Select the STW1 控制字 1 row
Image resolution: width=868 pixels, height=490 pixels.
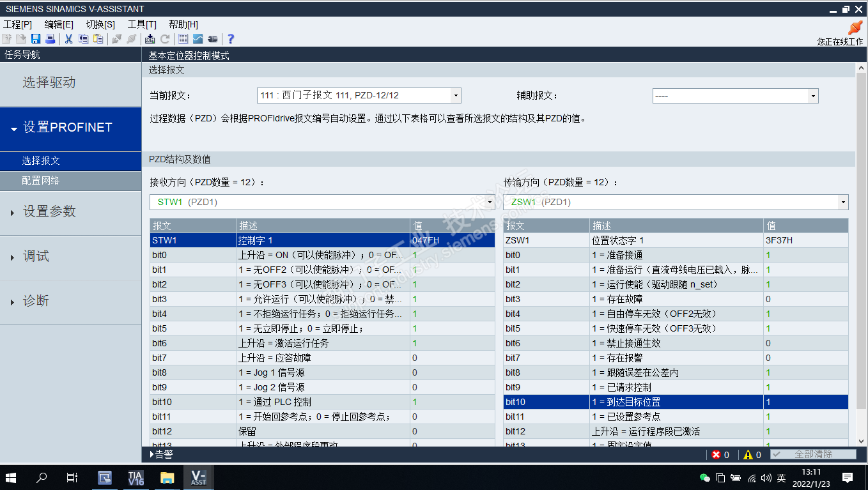pyautogui.click(x=322, y=241)
